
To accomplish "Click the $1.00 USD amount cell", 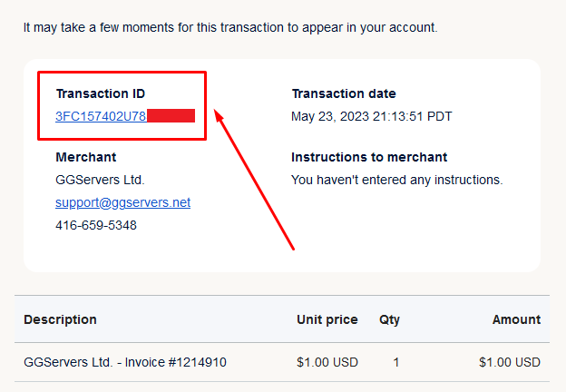I will click(x=510, y=363).
